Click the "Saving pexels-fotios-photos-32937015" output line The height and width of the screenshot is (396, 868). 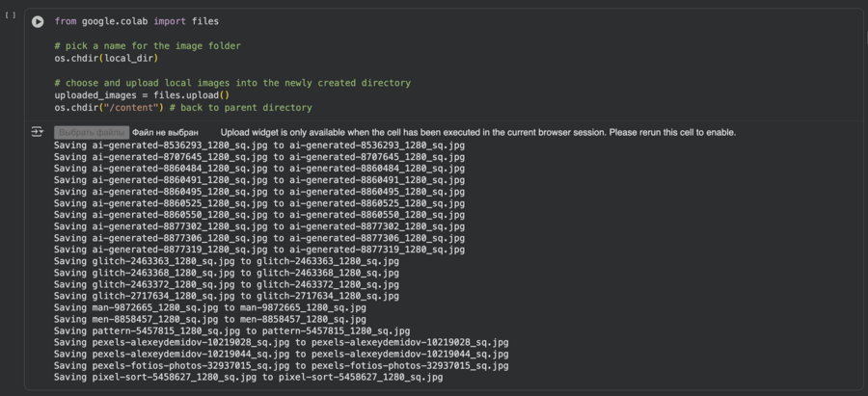[x=281, y=365]
